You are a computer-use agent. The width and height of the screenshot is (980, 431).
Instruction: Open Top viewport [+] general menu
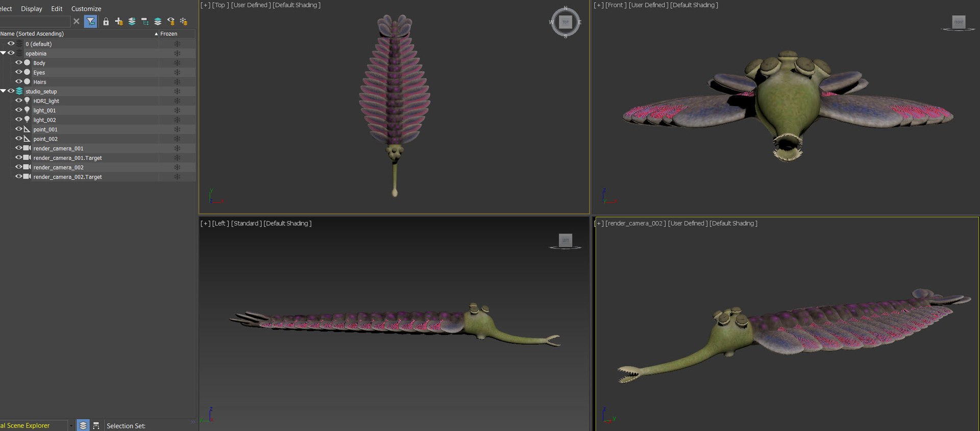[x=205, y=5]
